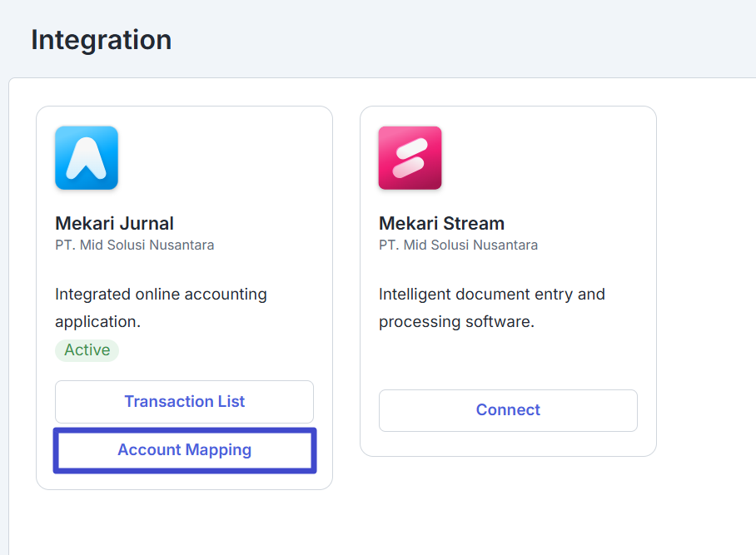Open Account Mapping for Mekari Jurnal
Screen dimensions: 756x555
[185, 450]
